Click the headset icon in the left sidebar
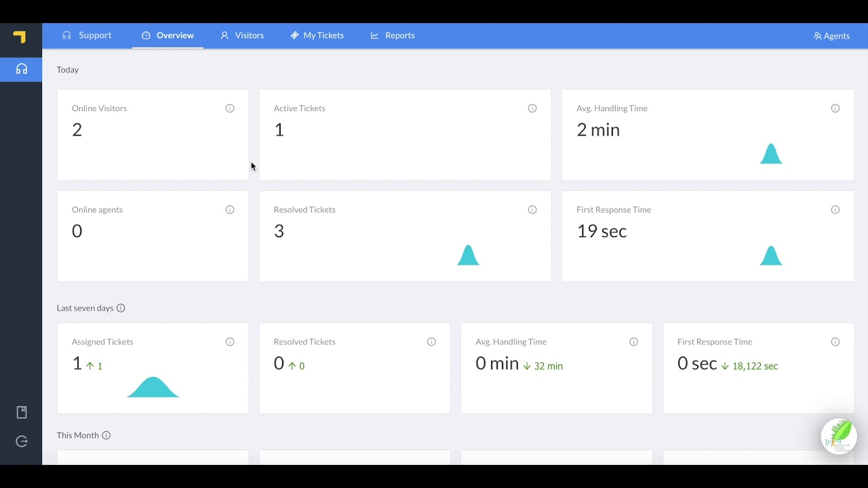This screenshot has height=488, width=868. point(21,68)
